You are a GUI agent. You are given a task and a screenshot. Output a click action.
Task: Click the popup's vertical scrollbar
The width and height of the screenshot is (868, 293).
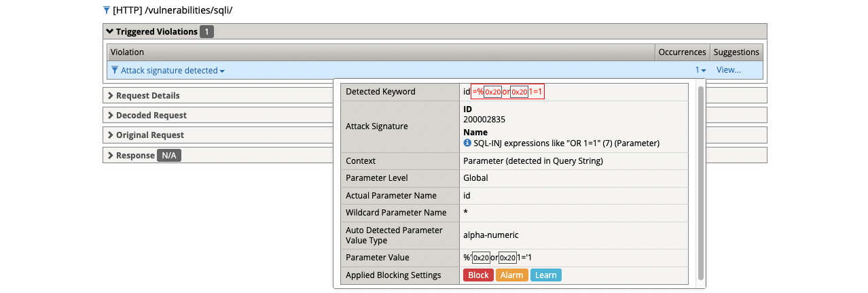coord(701,184)
